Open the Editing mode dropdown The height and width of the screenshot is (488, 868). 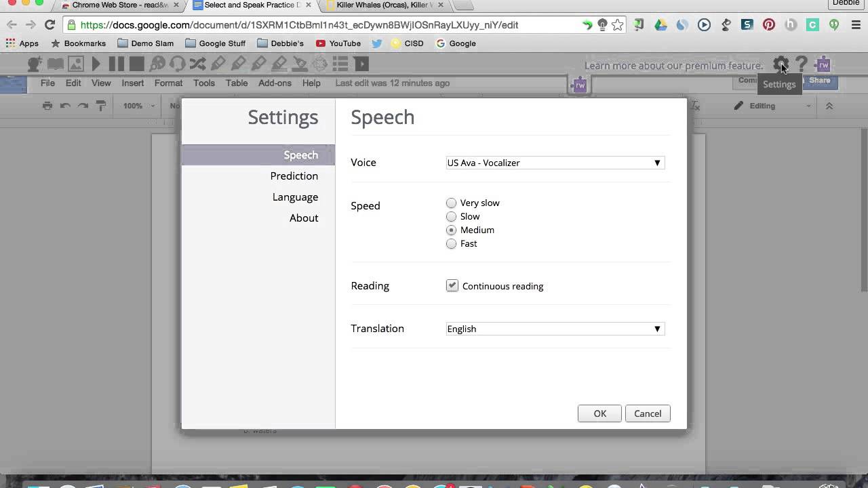pyautogui.click(x=773, y=106)
